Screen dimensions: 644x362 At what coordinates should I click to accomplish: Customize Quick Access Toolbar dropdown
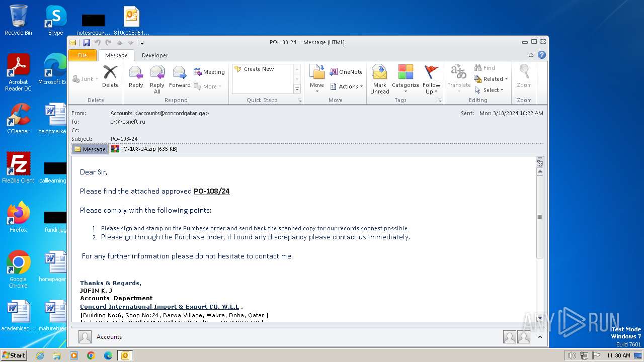(x=142, y=43)
